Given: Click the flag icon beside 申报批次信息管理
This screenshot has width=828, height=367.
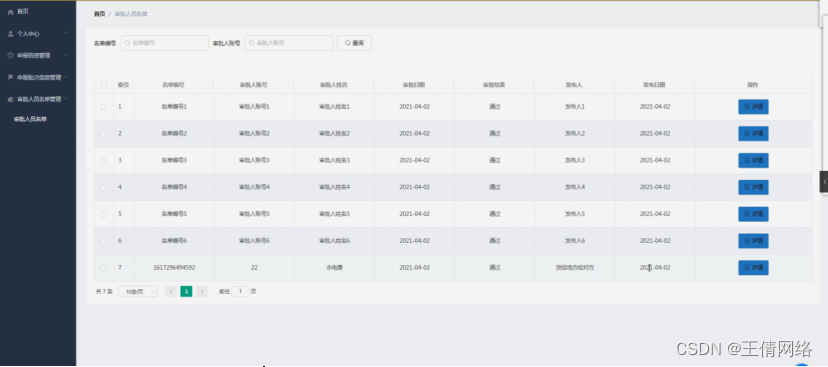Looking at the screenshot, I should pyautogui.click(x=11, y=77).
